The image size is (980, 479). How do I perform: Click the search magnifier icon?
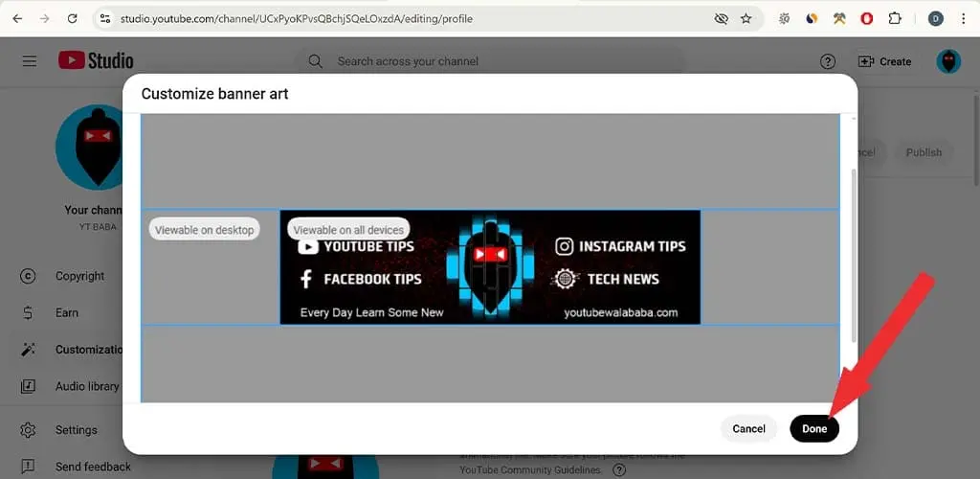316,61
